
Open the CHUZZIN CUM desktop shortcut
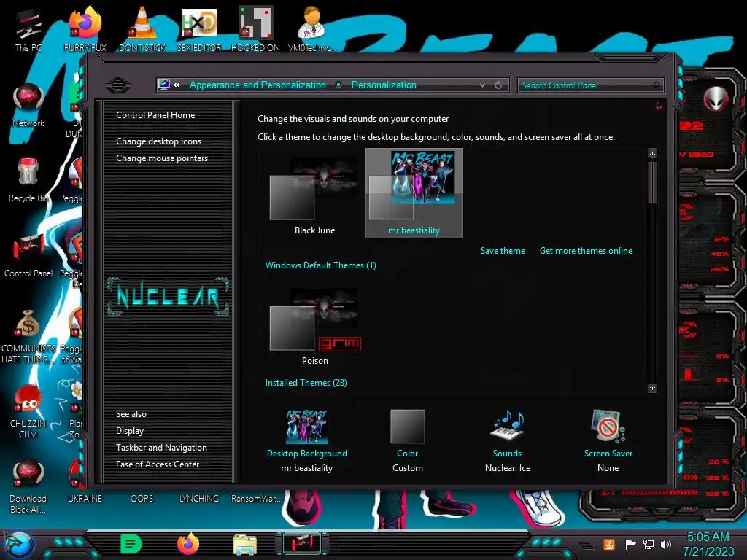pos(28,411)
